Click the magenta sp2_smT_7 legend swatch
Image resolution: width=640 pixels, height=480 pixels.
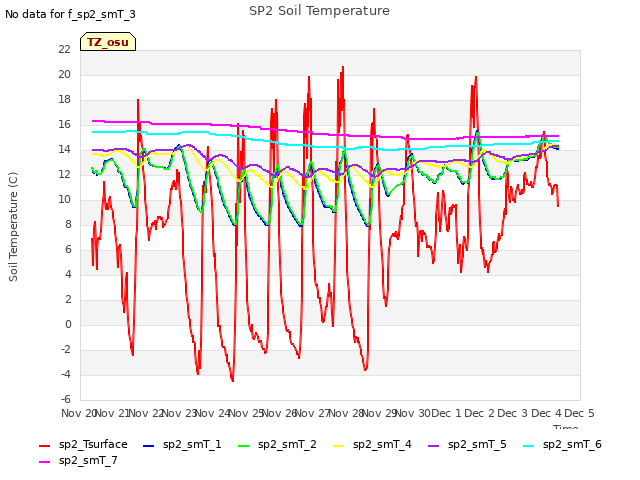[x=44, y=462]
